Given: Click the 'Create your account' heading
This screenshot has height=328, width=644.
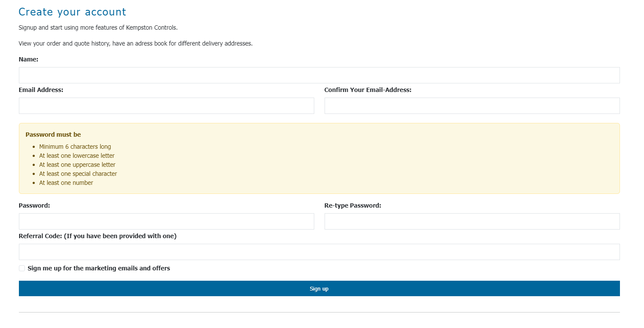Looking at the screenshot, I should click(x=73, y=12).
